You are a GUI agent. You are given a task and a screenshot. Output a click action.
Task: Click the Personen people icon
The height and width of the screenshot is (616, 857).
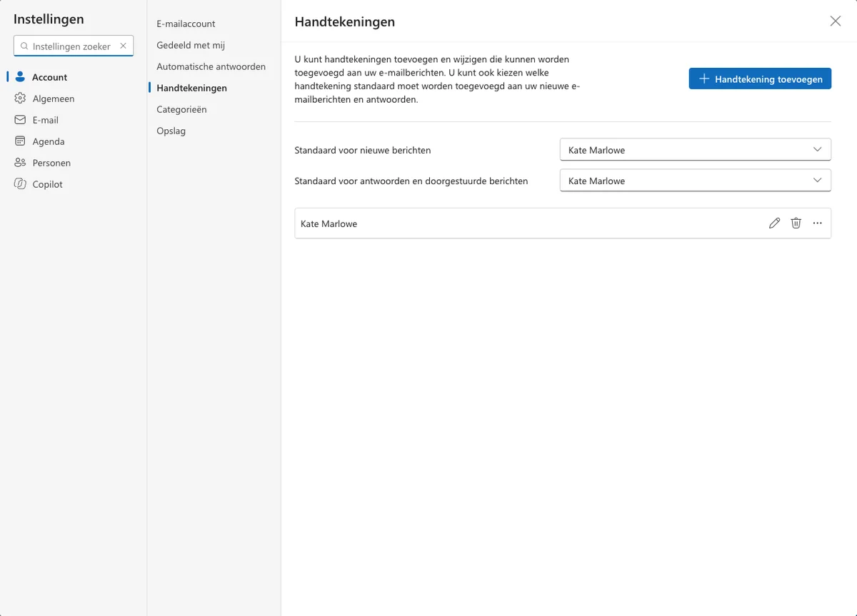coord(20,163)
